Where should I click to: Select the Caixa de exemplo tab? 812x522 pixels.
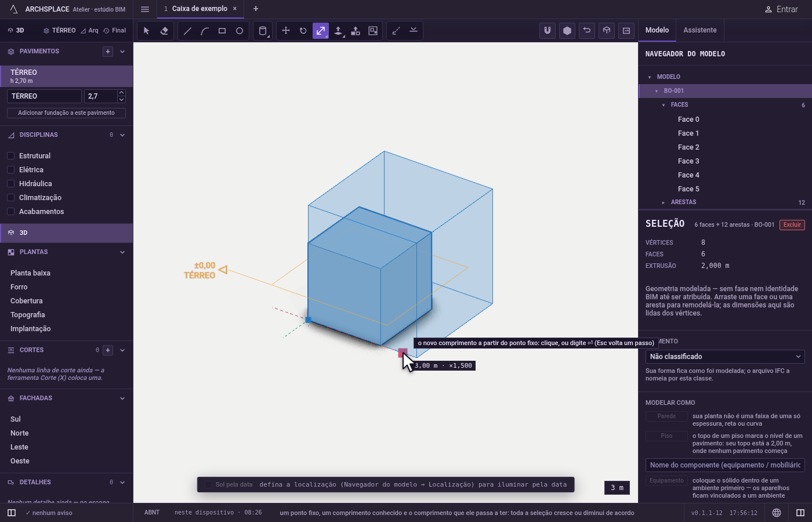(x=200, y=9)
